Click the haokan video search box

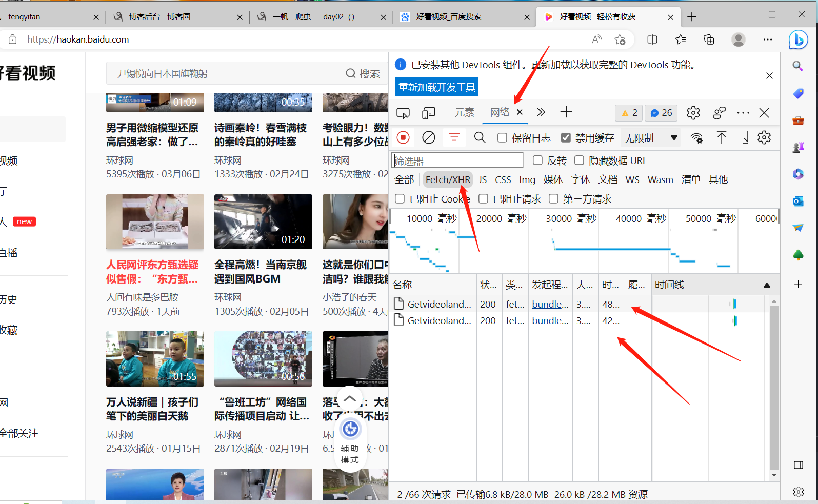pyautogui.click(x=222, y=73)
